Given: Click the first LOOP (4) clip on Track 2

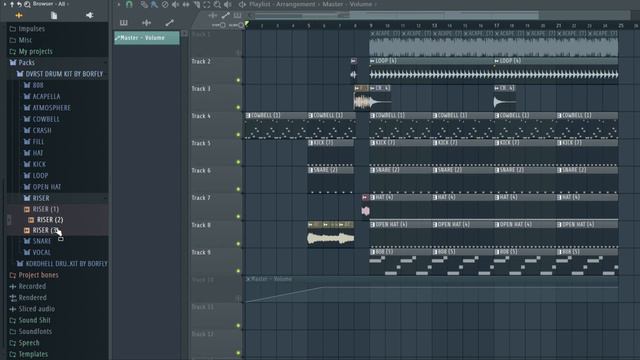Looking at the screenshot, I should click(431, 70).
